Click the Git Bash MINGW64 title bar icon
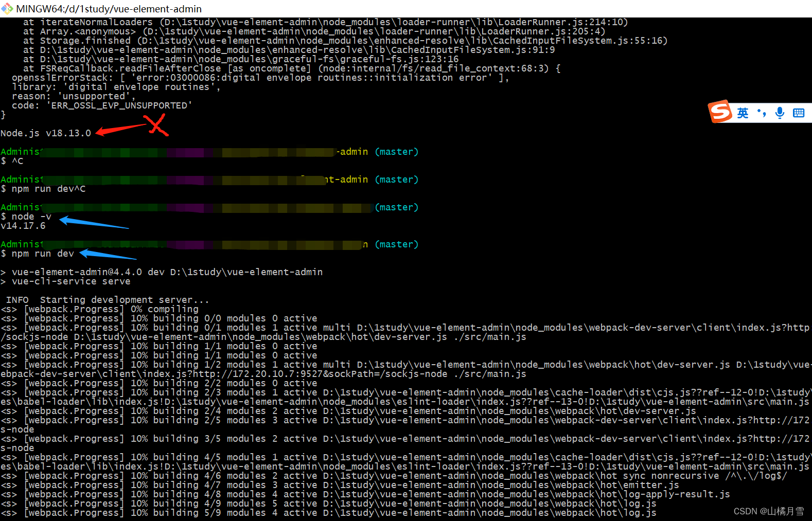Viewport: 812px width, 521px height. click(7, 9)
